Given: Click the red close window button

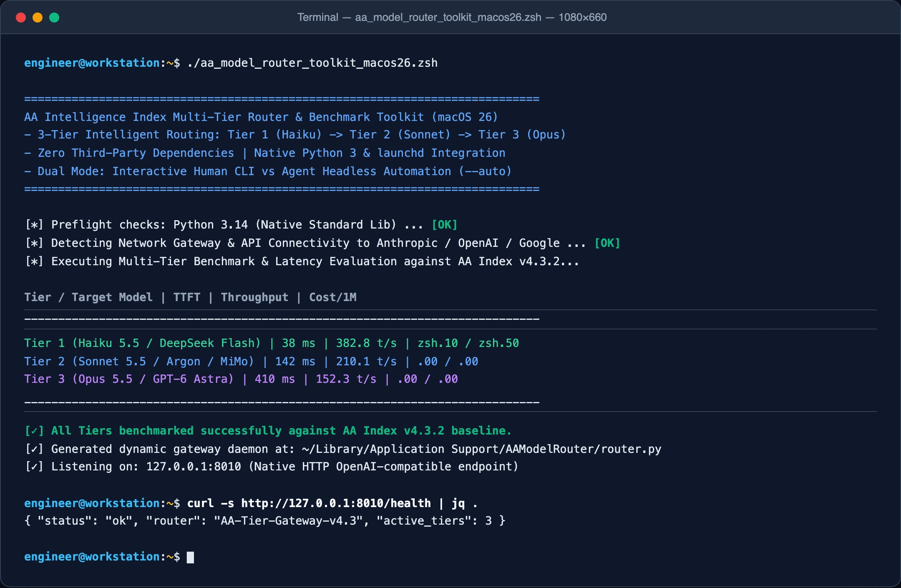Looking at the screenshot, I should pos(21,18).
